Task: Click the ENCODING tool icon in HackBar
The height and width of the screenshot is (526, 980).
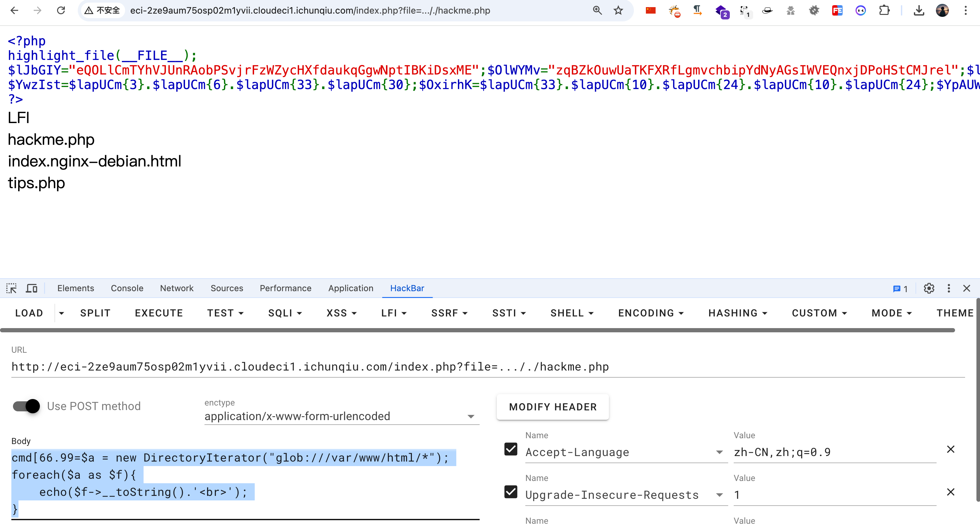Action: [649, 313]
